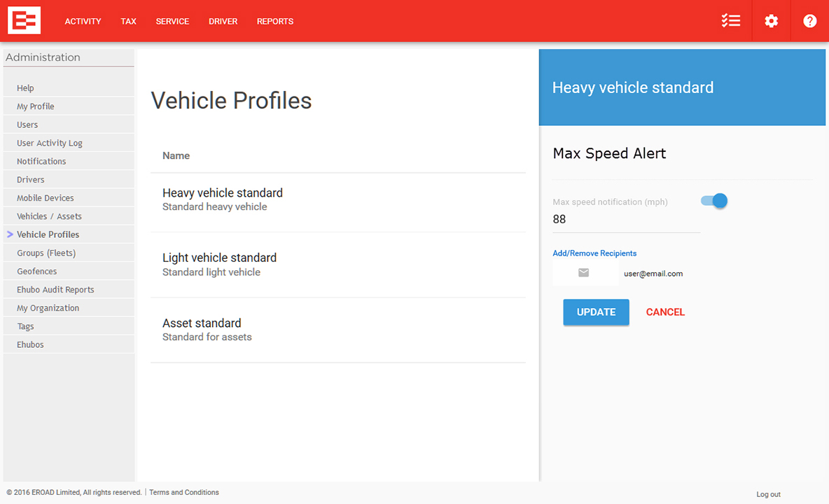Go to Groups (Fleets) in sidebar

pos(46,253)
